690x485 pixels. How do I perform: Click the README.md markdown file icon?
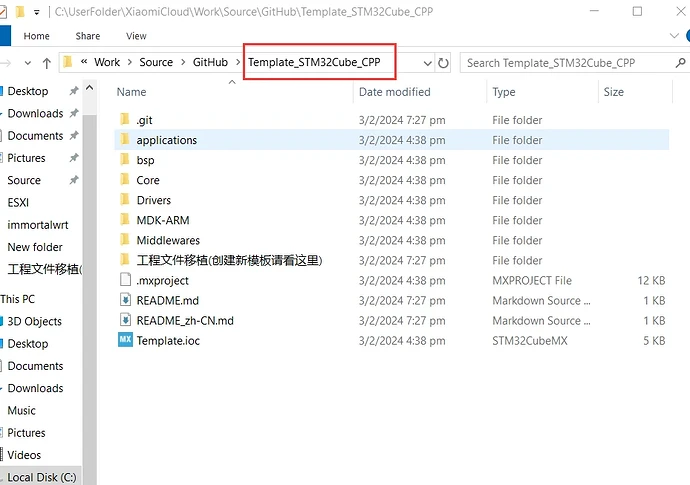click(125, 301)
